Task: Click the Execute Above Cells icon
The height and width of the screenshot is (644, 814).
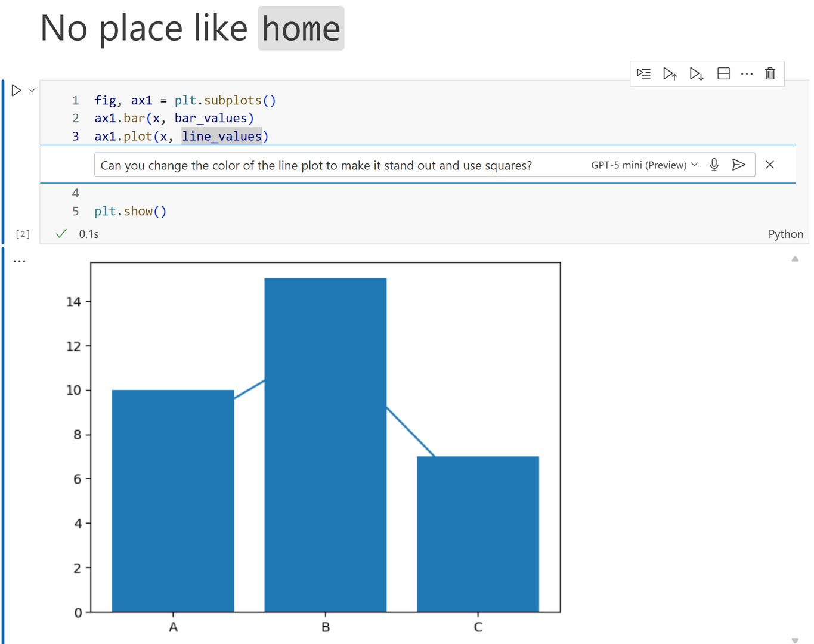Action: (670, 73)
